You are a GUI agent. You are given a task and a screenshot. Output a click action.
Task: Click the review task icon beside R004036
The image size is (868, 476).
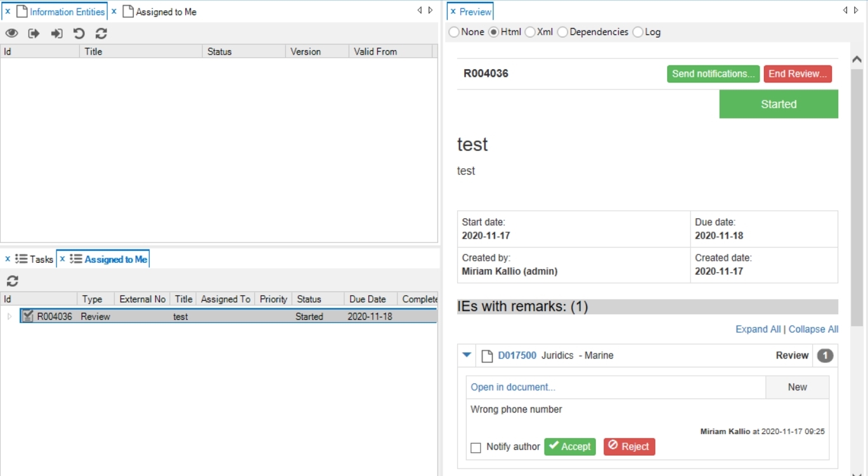[28, 316]
